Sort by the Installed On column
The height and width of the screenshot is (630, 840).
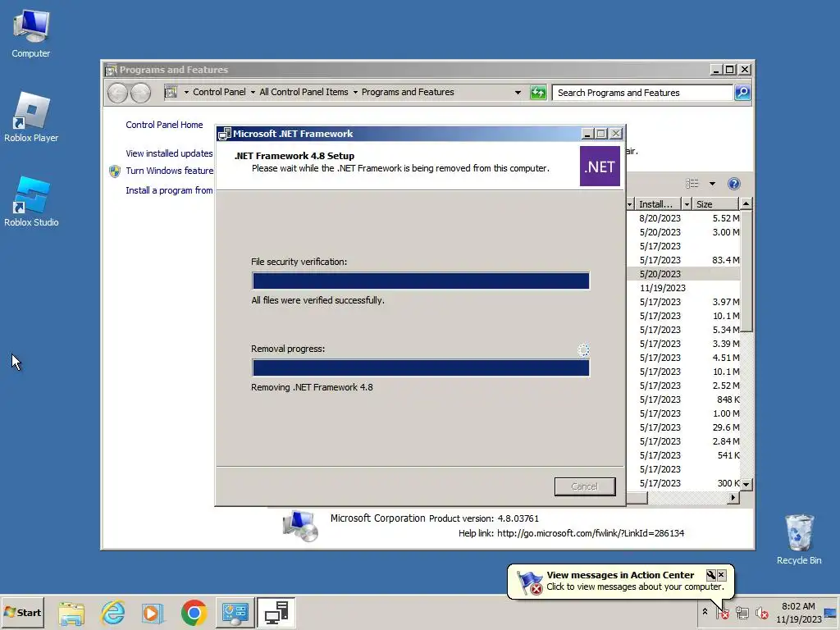tap(657, 204)
